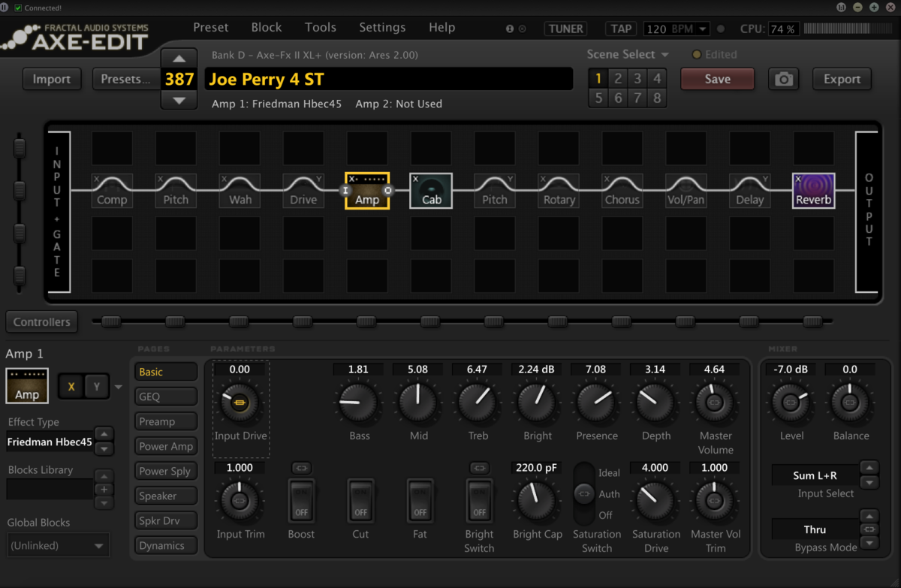This screenshot has width=901, height=588.
Task: Select the Drive block in the grid
Action: (x=303, y=191)
